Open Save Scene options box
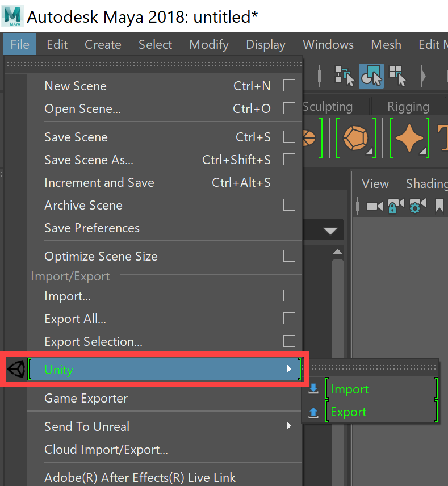 [x=289, y=137]
